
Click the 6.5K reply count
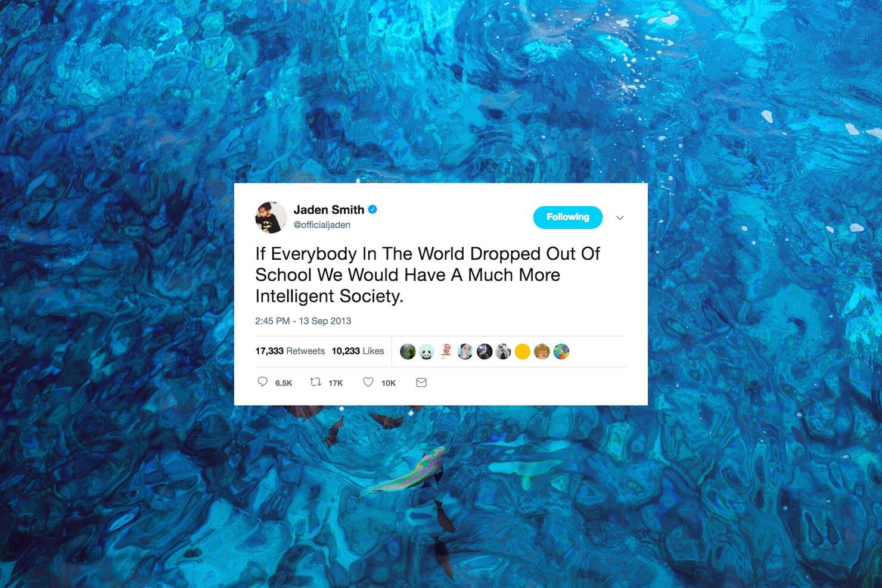tap(284, 383)
